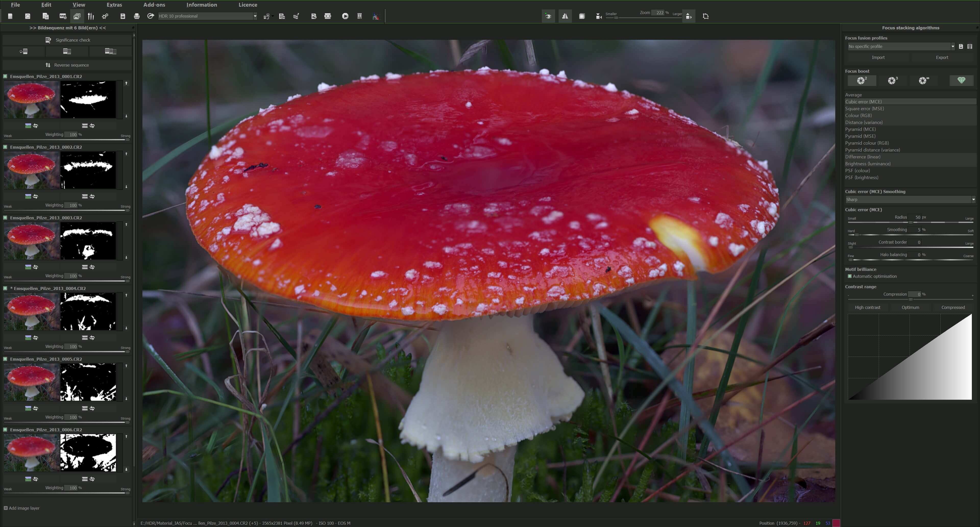Click the Reverse sequence button

[67, 65]
